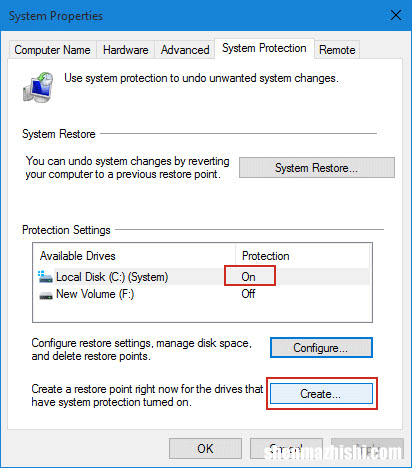Switch to the Computer Name tab

click(x=53, y=50)
